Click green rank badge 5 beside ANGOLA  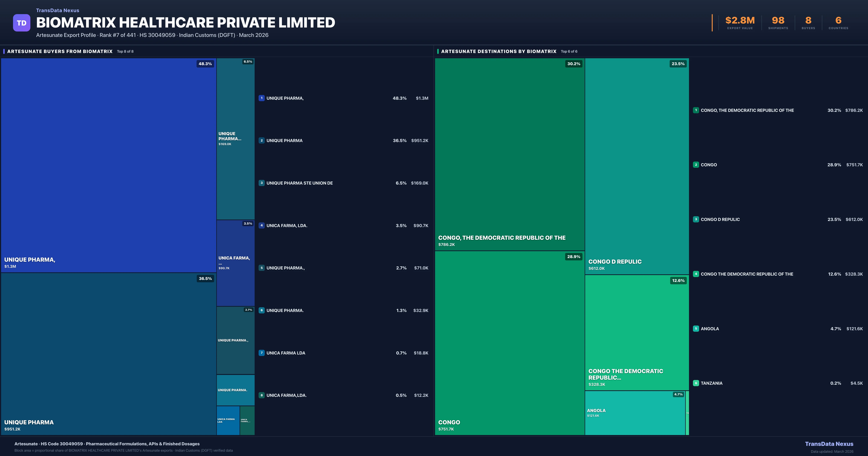pos(696,328)
